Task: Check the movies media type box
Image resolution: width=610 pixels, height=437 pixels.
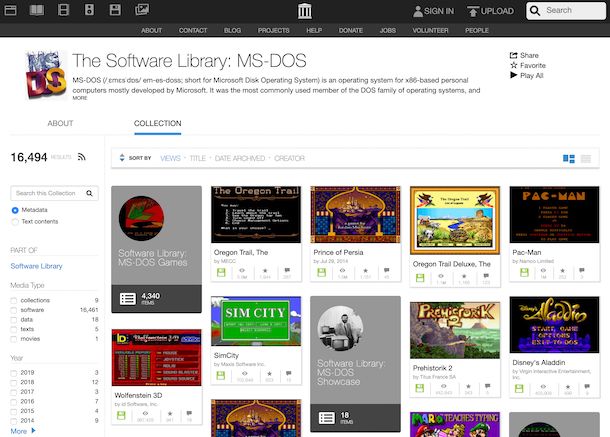Action: (x=14, y=339)
